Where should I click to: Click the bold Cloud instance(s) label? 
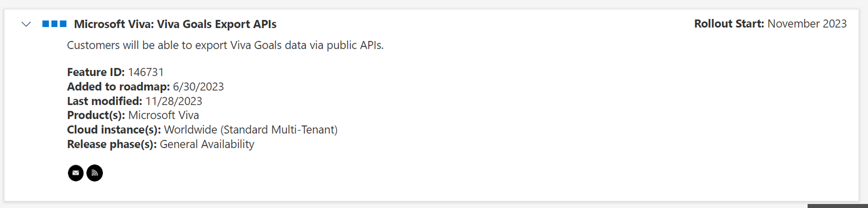pos(114,130)
